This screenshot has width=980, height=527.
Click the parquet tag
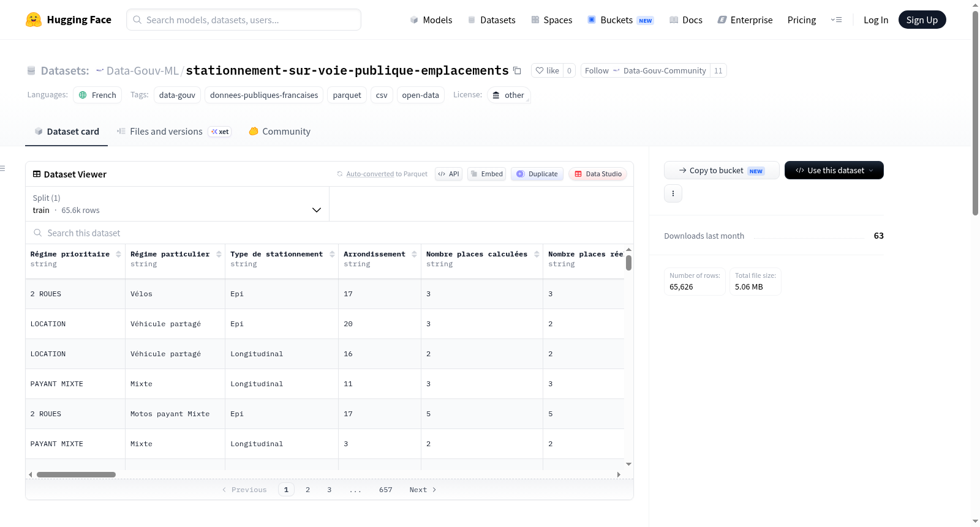(x=347, y=95)
